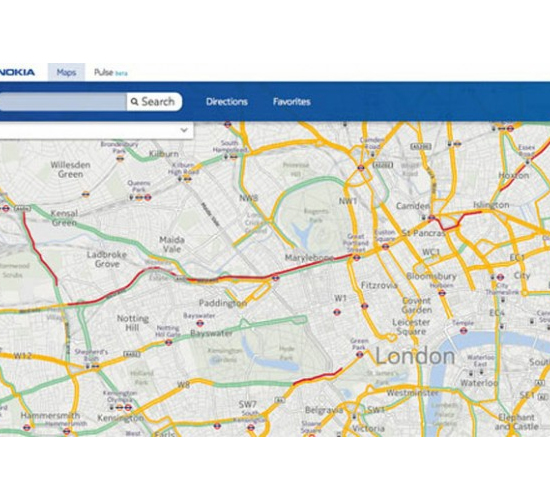Click the Euston Square station icon

point(385,246)
